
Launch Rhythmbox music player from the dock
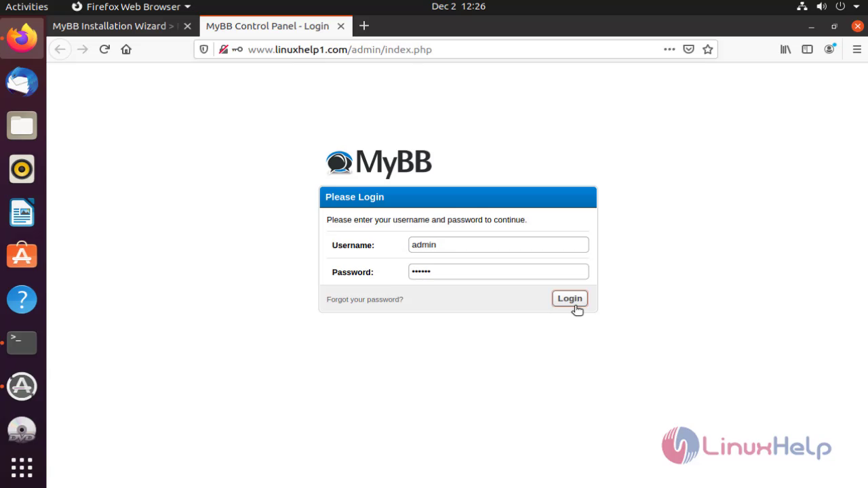pos(22,169)
